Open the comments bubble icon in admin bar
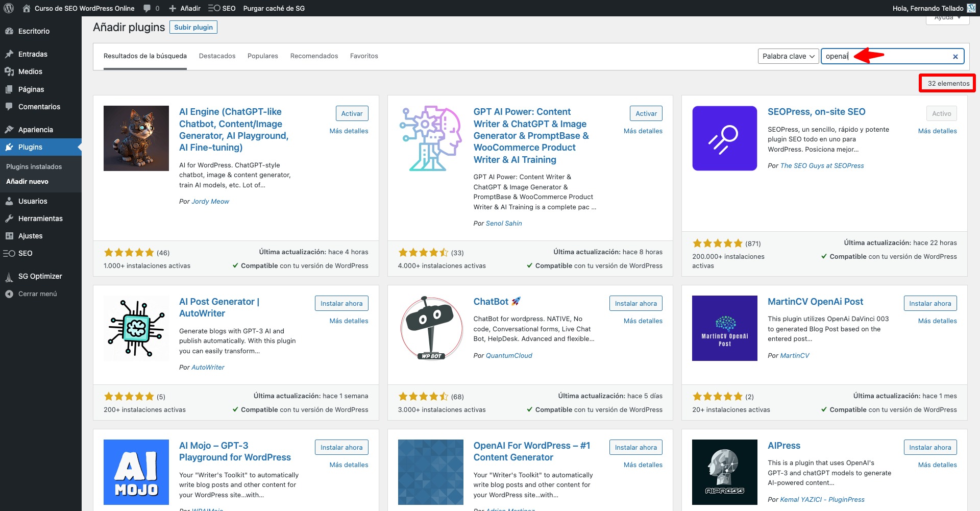 tap(147, 8)
